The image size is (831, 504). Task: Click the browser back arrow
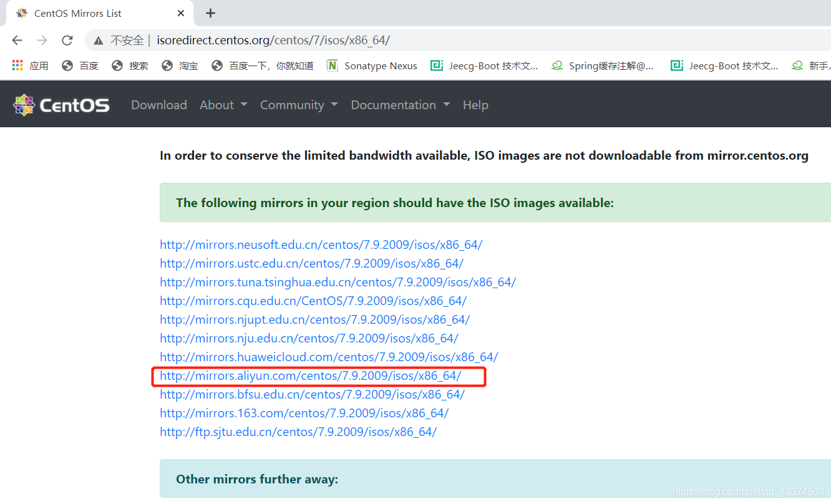pyautogui.click(x=17, y=41)
